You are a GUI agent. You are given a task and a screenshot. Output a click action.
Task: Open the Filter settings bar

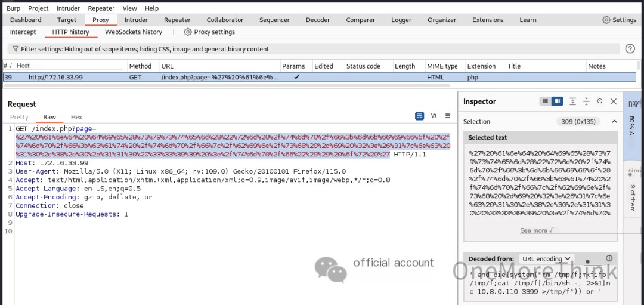click(314, 50)
